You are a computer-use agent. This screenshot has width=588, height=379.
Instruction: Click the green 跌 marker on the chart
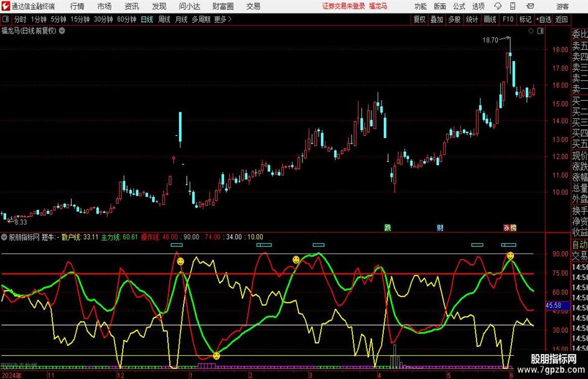point(388,227)
